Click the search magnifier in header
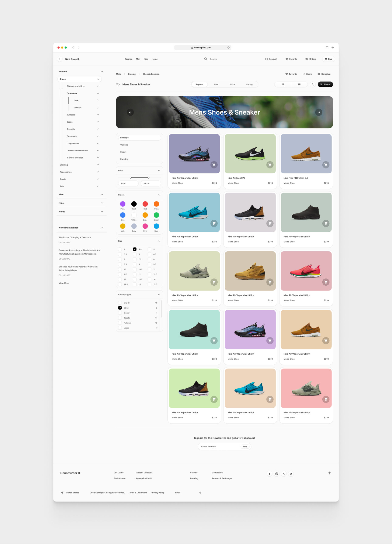392x544 pixels. tap(206, 59)
